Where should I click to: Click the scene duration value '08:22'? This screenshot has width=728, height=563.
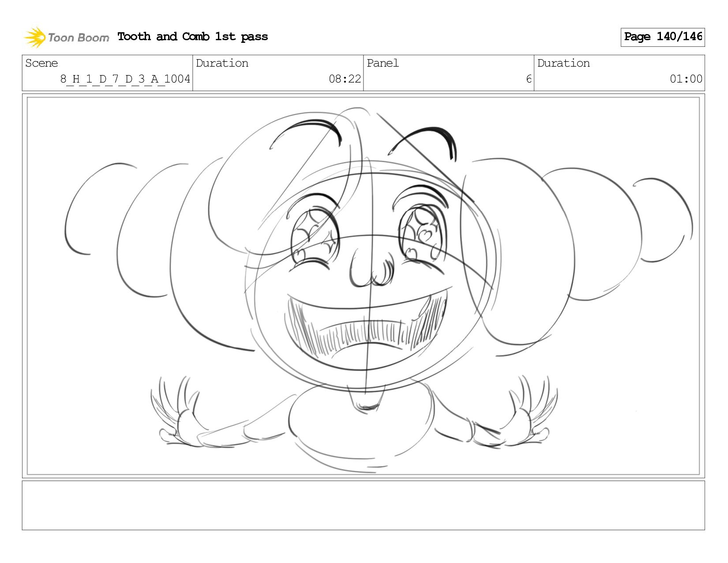point(345,79)
